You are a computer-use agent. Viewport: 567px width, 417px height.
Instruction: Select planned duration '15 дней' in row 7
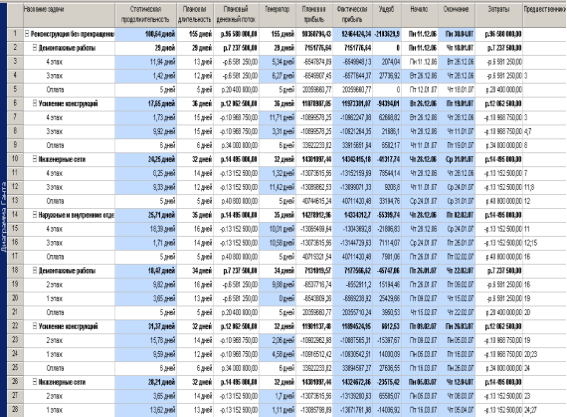(195, 118)
